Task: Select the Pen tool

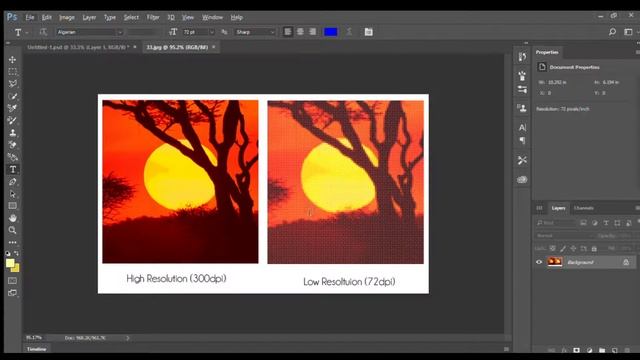Action: tap(13, 182)
